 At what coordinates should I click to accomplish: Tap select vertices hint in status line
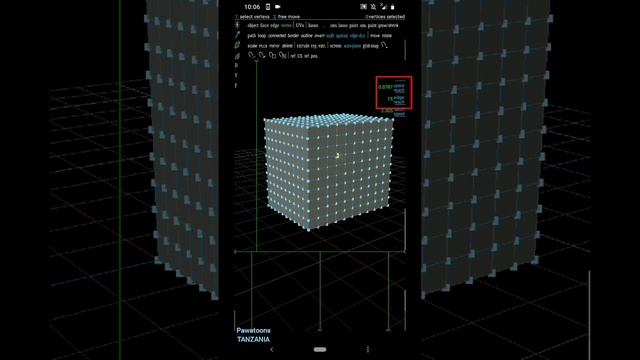(254, 17)
